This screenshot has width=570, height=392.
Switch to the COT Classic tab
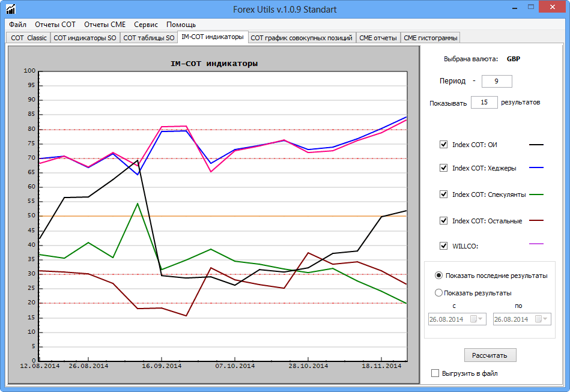(28, 38)
